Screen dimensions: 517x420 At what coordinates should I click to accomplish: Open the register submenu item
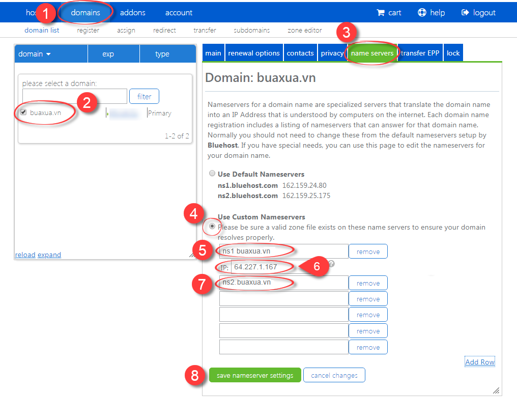(x=88, y=31)
